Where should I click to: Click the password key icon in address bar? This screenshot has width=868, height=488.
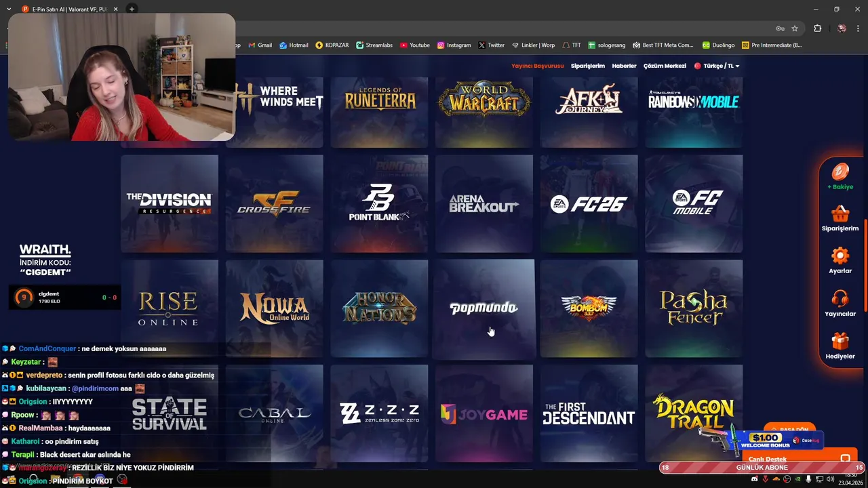click(x=780, y=28)
